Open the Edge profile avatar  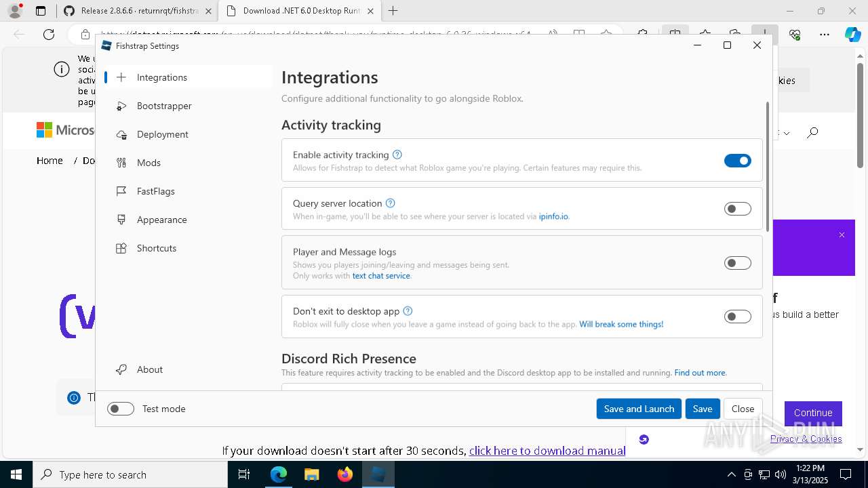[x=15, y=11]
